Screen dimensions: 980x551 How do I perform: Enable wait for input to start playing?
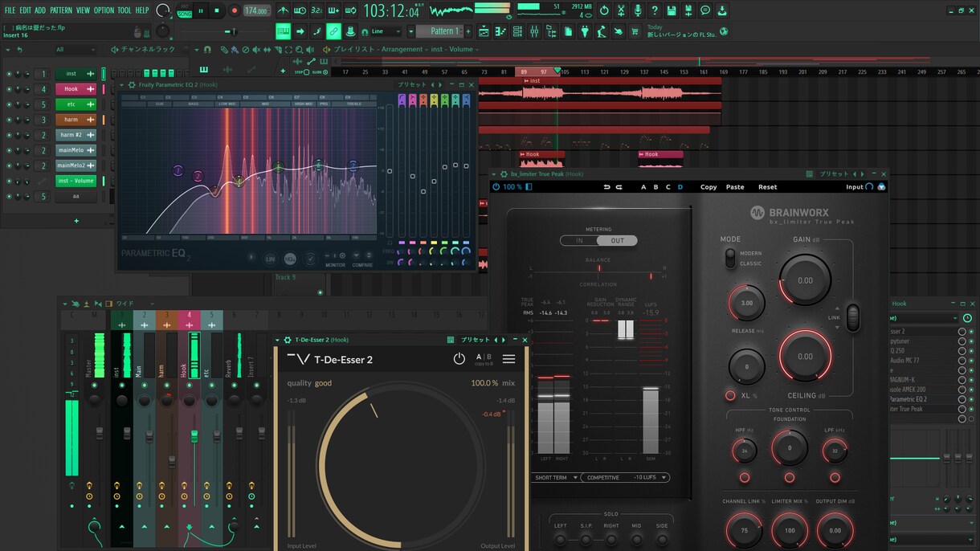pos(300,10)
